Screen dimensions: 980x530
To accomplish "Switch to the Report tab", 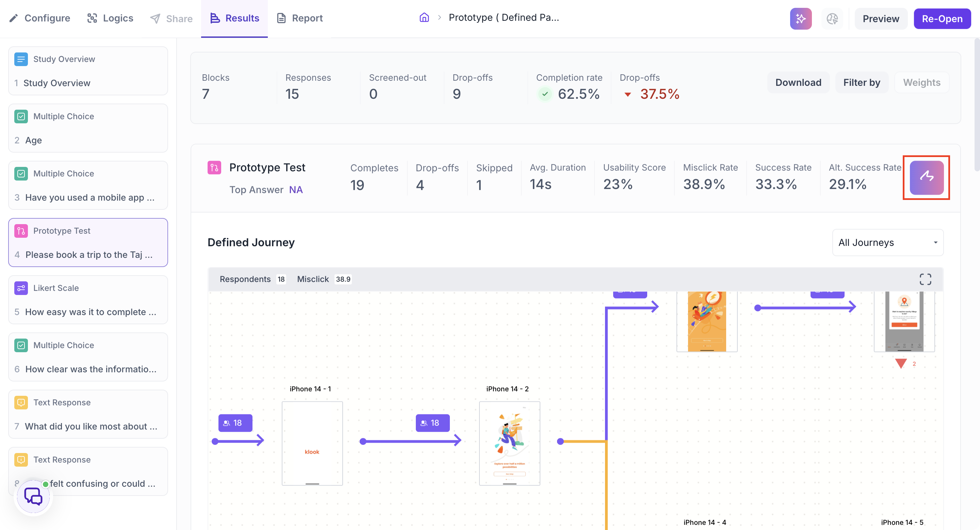I will (x=299, y=18).
